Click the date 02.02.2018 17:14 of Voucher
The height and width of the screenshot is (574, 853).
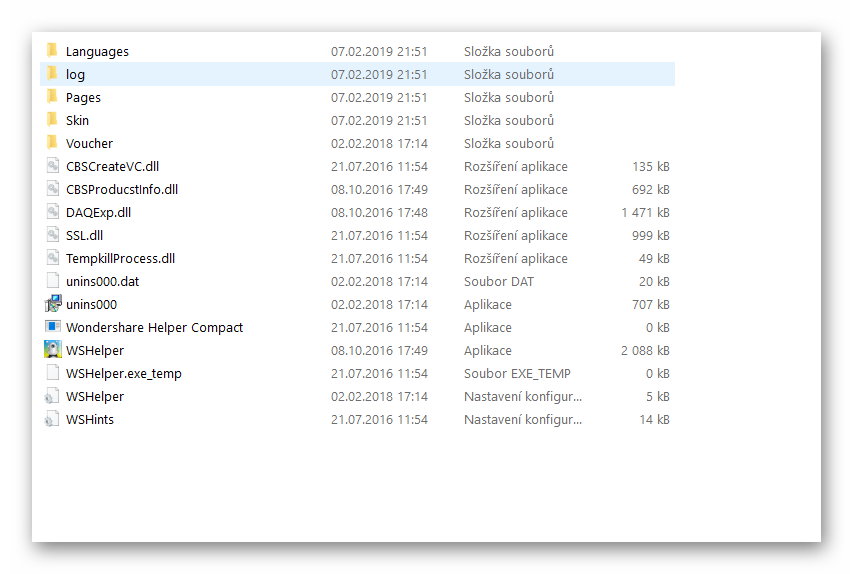click(379, 144)
